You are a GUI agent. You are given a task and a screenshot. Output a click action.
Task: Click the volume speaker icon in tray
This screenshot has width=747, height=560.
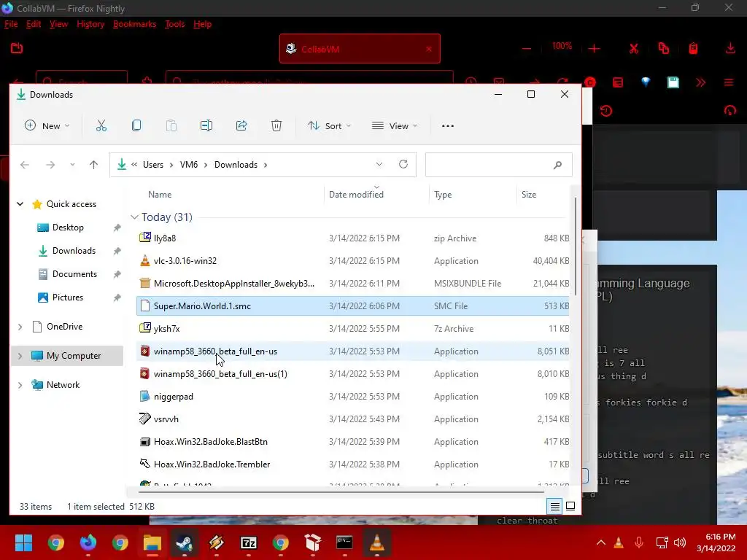(x=680, y=542)
